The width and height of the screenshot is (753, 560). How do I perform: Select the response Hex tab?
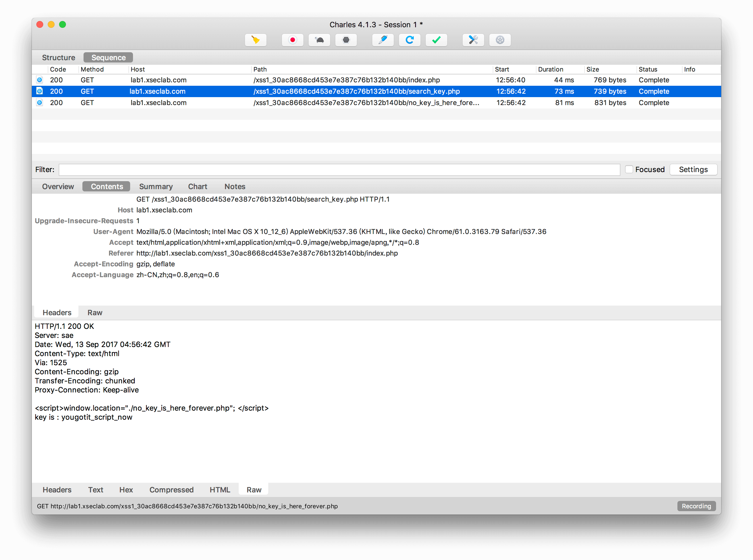coord(126,490)
